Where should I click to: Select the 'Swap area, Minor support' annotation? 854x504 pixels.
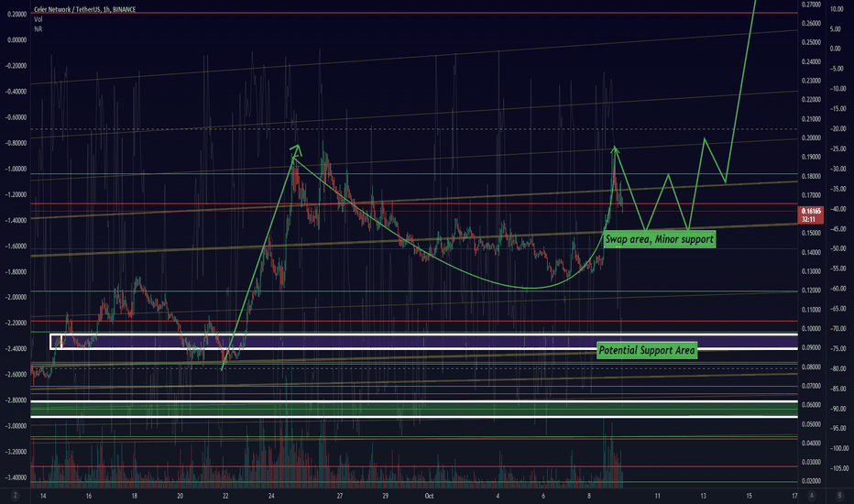tap(659, 239)
